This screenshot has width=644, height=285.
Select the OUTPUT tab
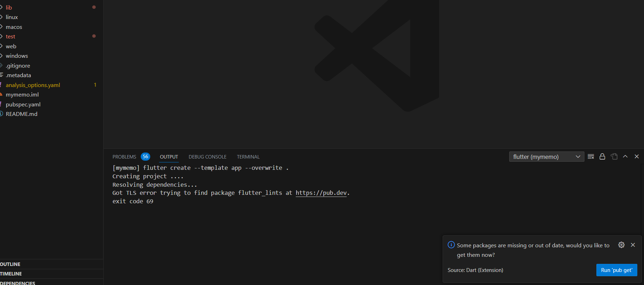click(169, 157)
